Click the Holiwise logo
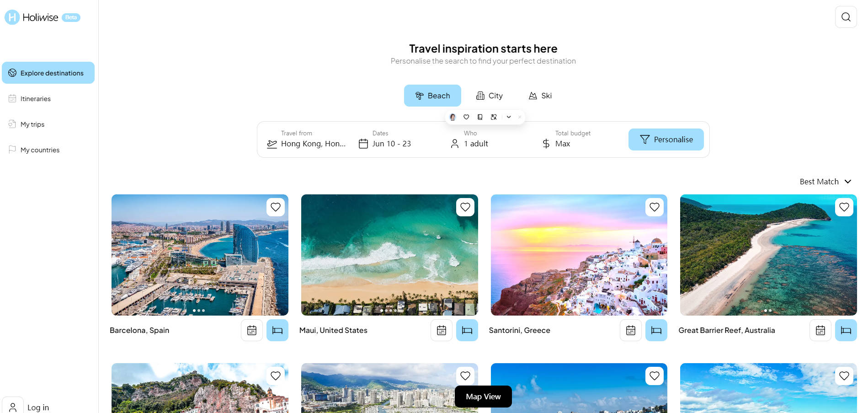 click(32, 17)
